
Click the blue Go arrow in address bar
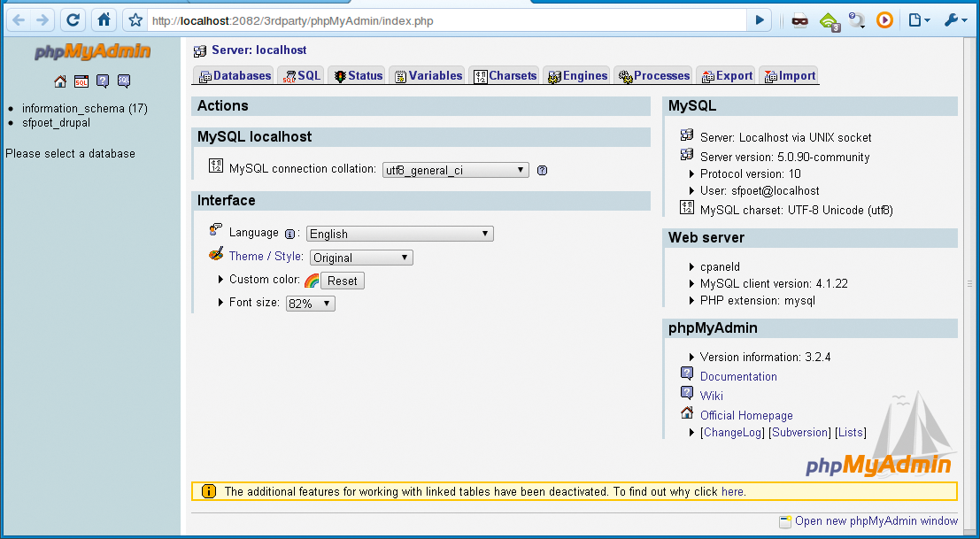click(760, 20)
